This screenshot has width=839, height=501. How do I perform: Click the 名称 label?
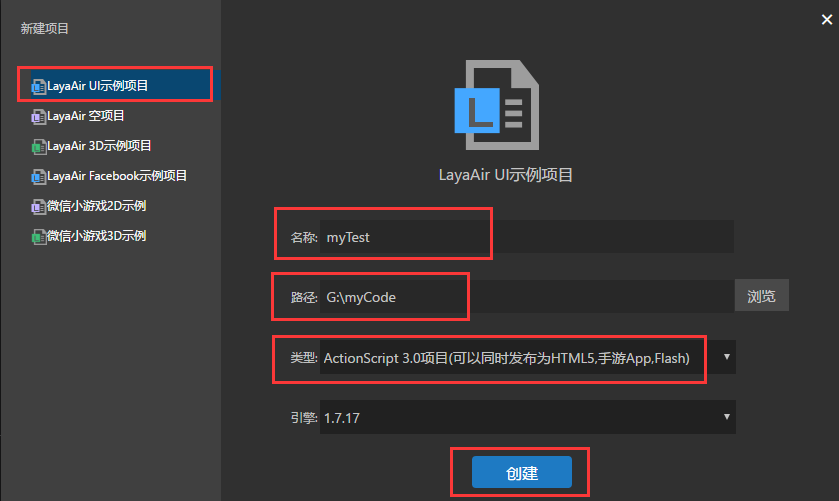304,237
